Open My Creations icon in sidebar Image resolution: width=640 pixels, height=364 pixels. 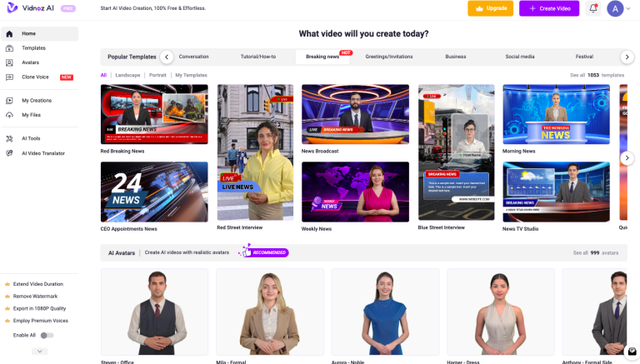point(9,101)
